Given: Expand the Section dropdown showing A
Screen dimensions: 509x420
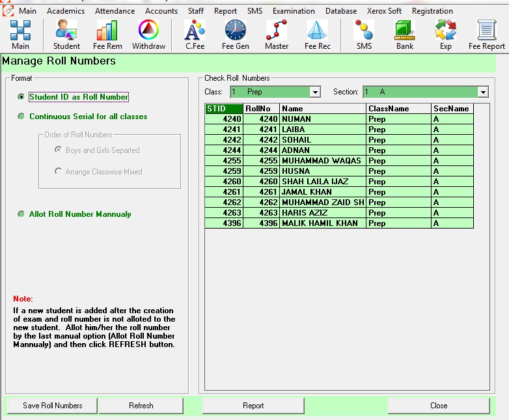Looking at the screenshot, I should (483, 92).
